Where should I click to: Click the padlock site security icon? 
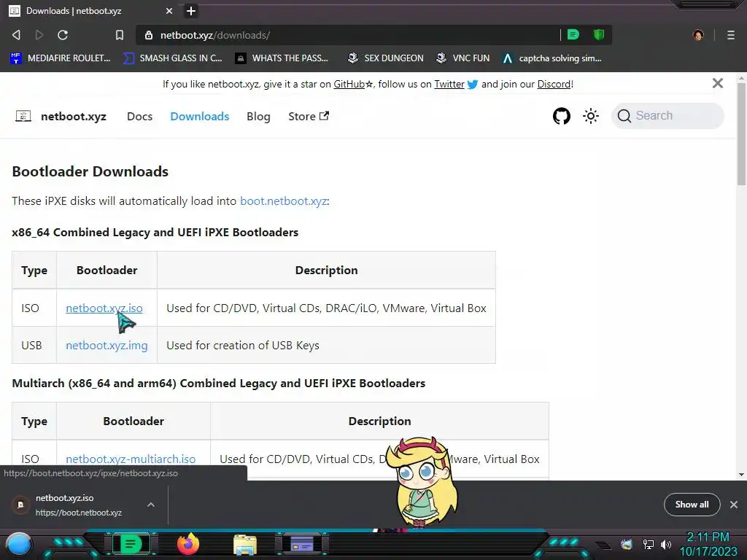point(149,35)
